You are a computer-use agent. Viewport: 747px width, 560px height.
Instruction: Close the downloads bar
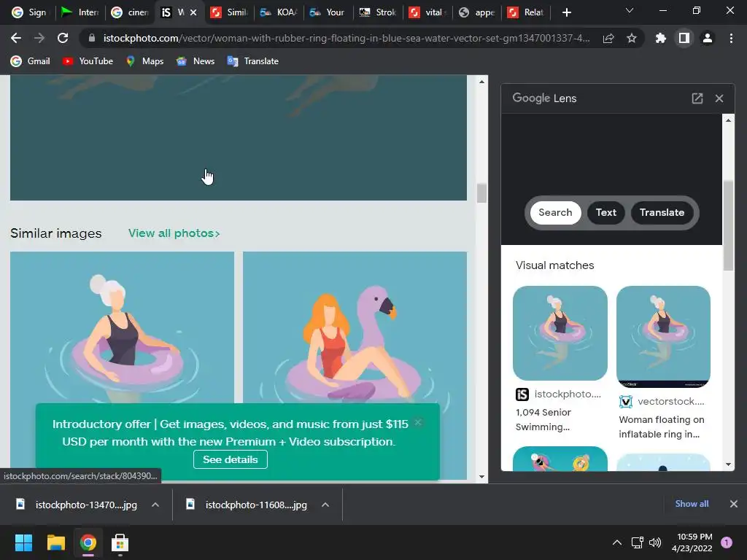tap(734, 503)
